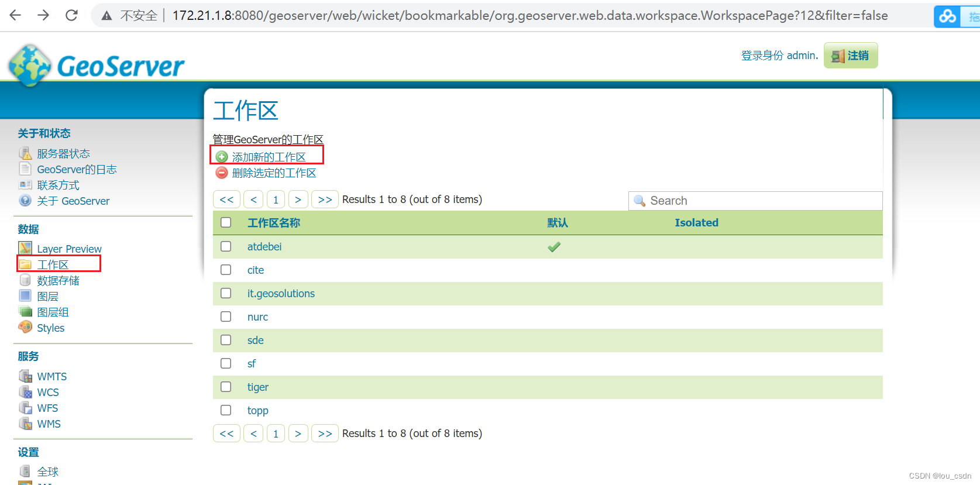Click the About GeoServer help icon
Viewport: 980px width, 485px height.
point(25,201)
